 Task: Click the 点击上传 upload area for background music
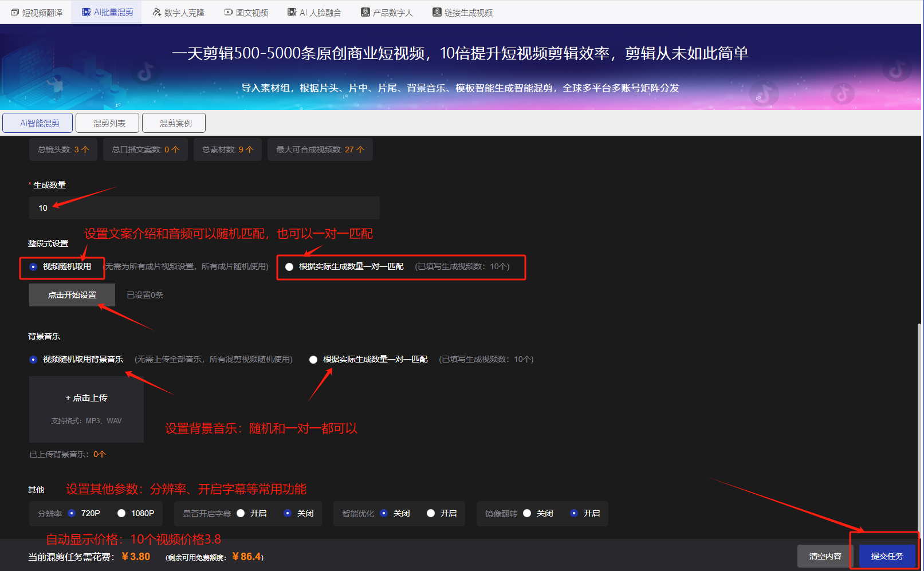[86, 397]
